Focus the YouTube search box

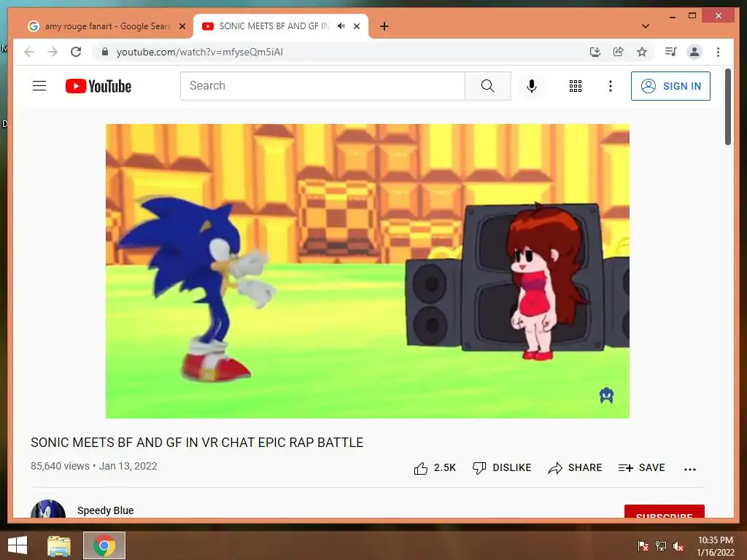(322, 86)
